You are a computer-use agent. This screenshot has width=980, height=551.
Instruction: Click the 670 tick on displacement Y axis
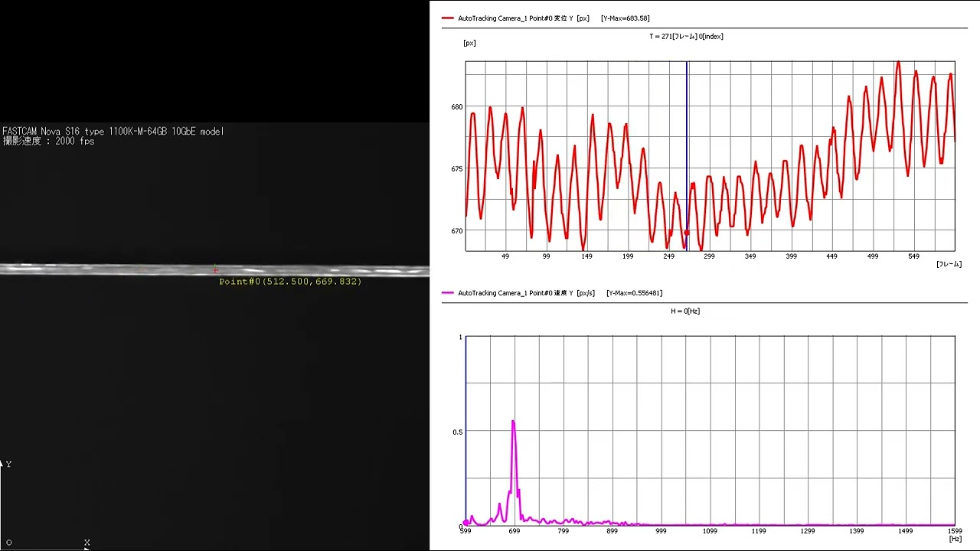tap(457, 231)
